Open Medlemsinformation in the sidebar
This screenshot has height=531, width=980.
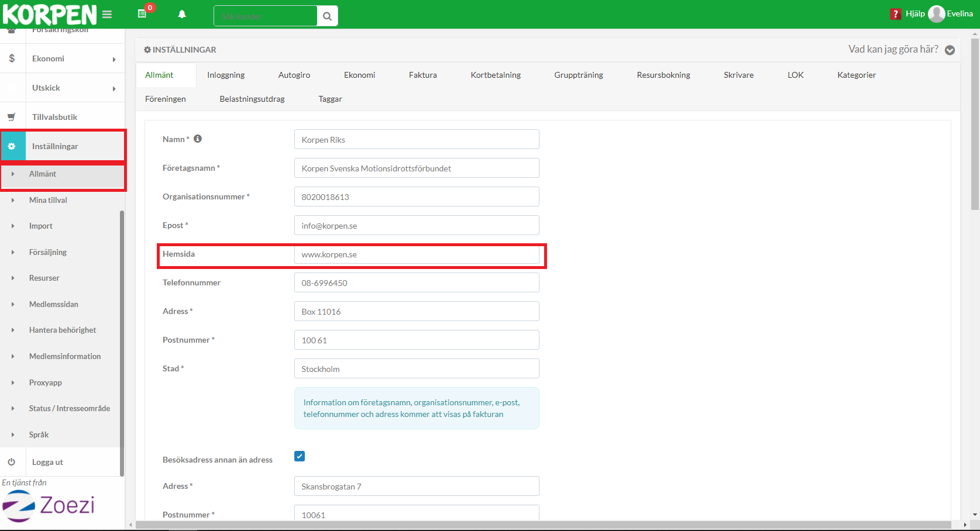pos(65,356)
